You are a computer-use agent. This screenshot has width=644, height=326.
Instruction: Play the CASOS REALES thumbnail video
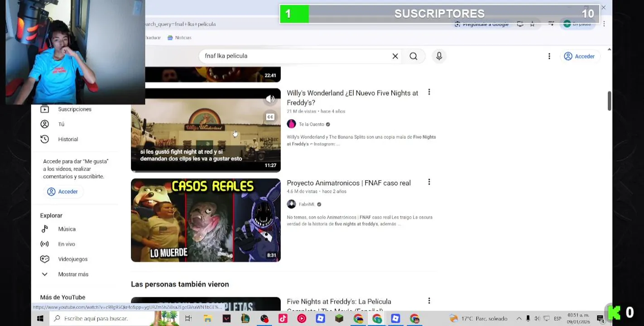206,220
